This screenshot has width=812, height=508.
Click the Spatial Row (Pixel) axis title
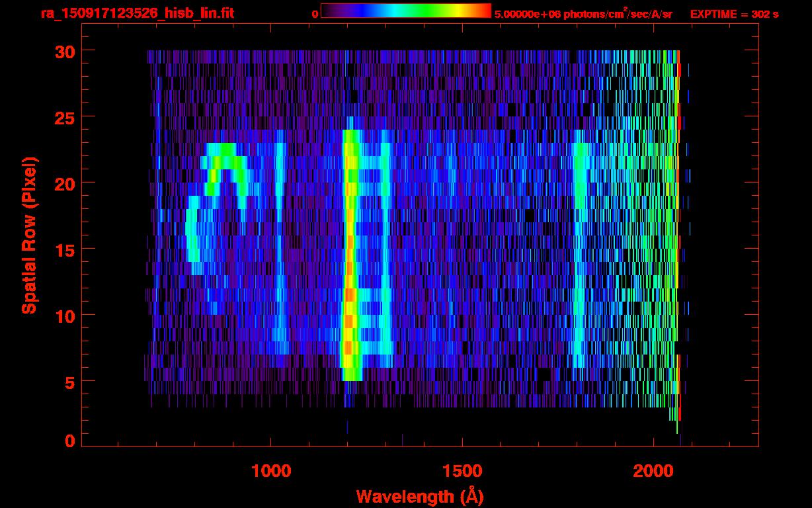[x=29, y=235]
